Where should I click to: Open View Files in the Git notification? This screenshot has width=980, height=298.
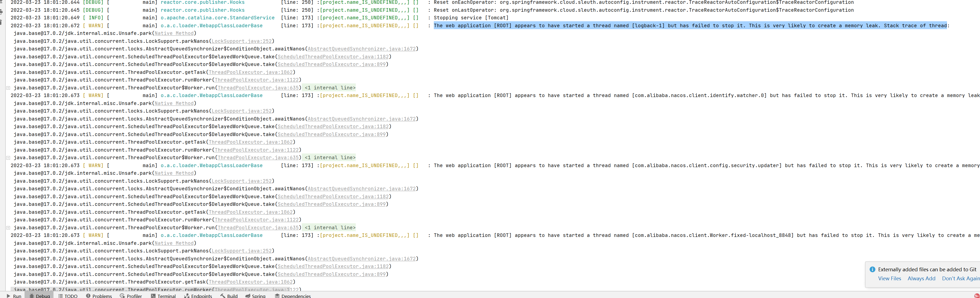click(x=889, y=278)
